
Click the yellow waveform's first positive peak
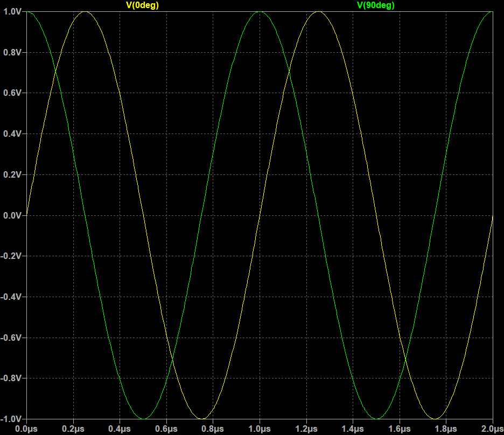click(x=85, y=12)
